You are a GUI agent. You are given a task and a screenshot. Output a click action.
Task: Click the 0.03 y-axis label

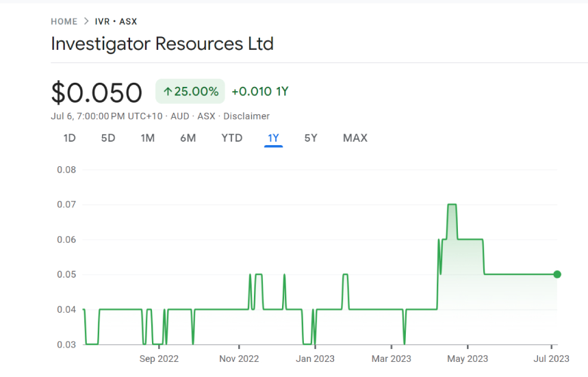coord(66,344)
